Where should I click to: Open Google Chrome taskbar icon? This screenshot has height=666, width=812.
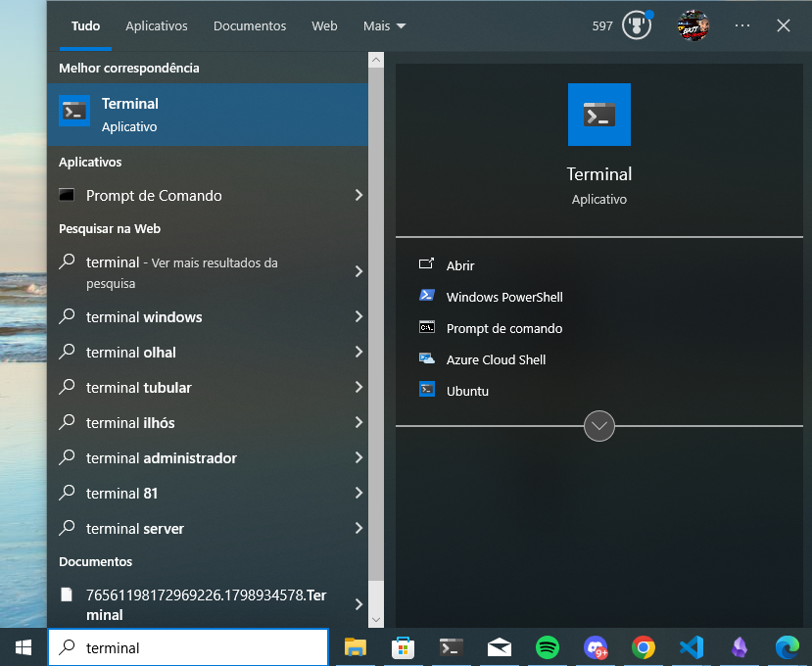(644, 647)
